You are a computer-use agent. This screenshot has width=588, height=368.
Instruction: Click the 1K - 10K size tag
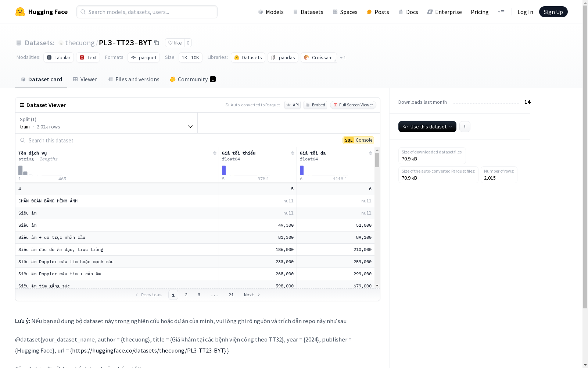(x=190, y=57)
